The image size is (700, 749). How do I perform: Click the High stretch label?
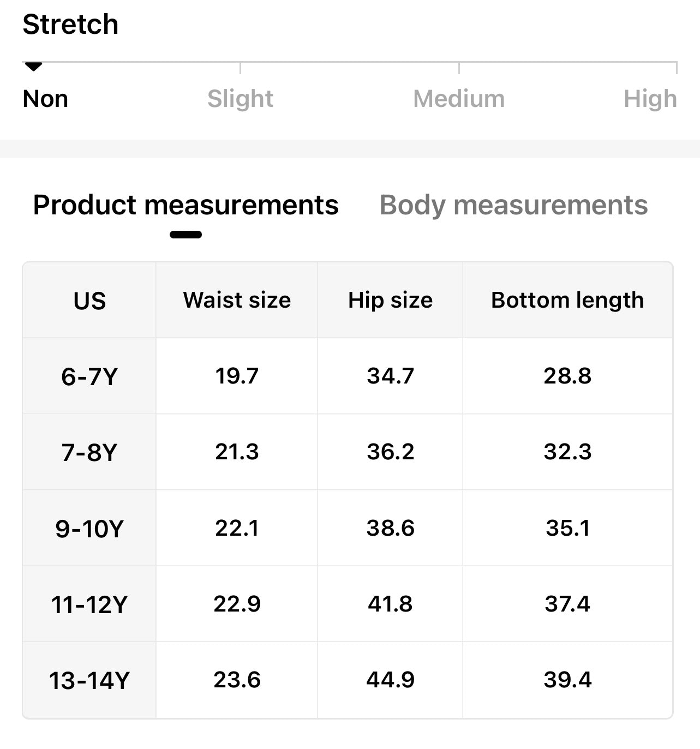click(x=650, y=99)
